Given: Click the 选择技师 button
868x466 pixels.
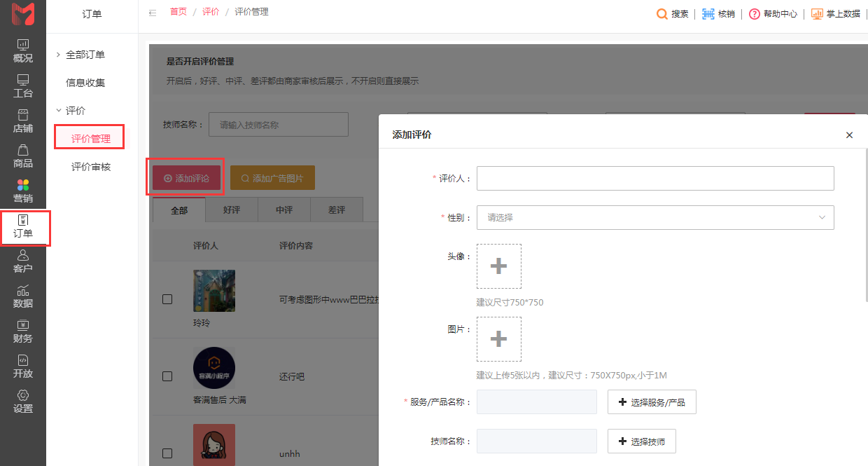Looking at the screenshot, I should click(641, 441).
